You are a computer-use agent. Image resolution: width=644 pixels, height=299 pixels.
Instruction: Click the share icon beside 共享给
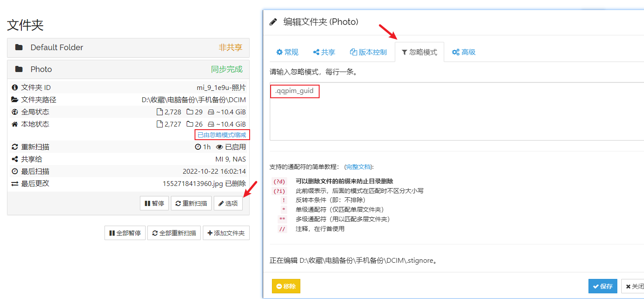pyautogui.click(x=15, y=159)
